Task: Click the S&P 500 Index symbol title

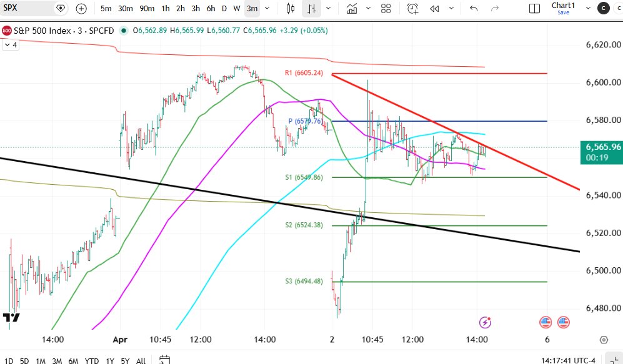Action: click(64, 31)
